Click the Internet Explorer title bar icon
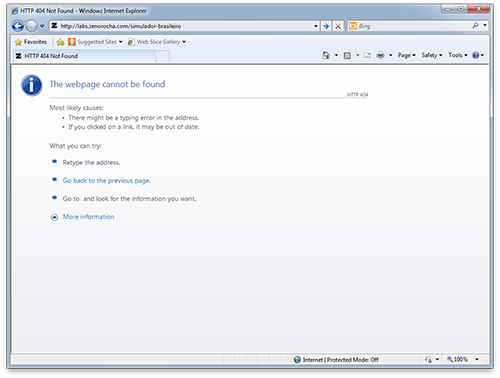This screenshot has width=500, height=378. pyautogui.click(x=15, y=11)
